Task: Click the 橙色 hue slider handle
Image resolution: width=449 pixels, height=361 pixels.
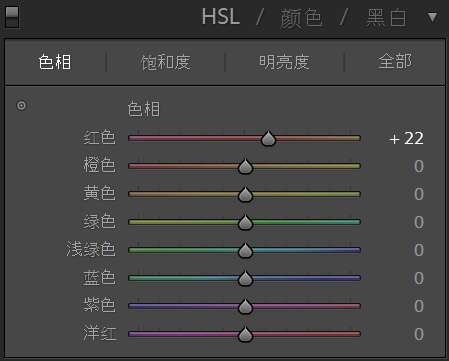Action: (245, 167)
